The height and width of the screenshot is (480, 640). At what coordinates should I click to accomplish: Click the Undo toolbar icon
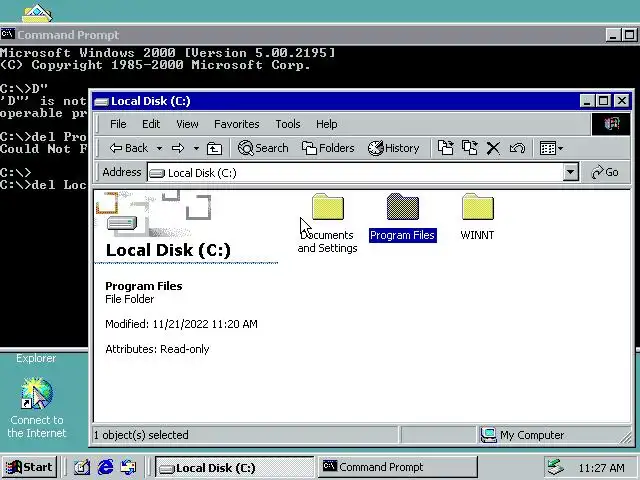pos(517,148)
